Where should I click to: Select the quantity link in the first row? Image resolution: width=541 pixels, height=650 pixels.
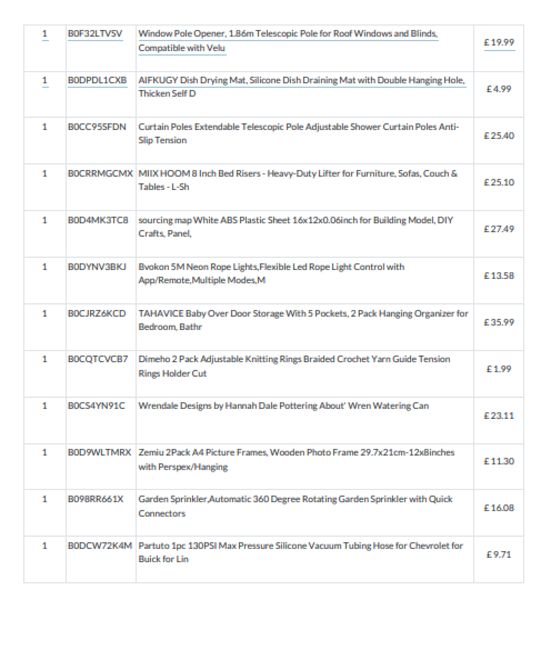[45, 34]
